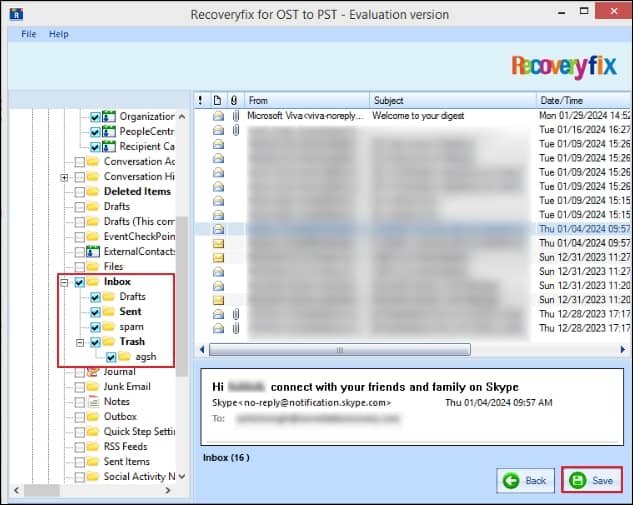Click the PeopleCentr contacts folder icon
The height and width of the screenshot is (505, 633).
tap(109, 132)
